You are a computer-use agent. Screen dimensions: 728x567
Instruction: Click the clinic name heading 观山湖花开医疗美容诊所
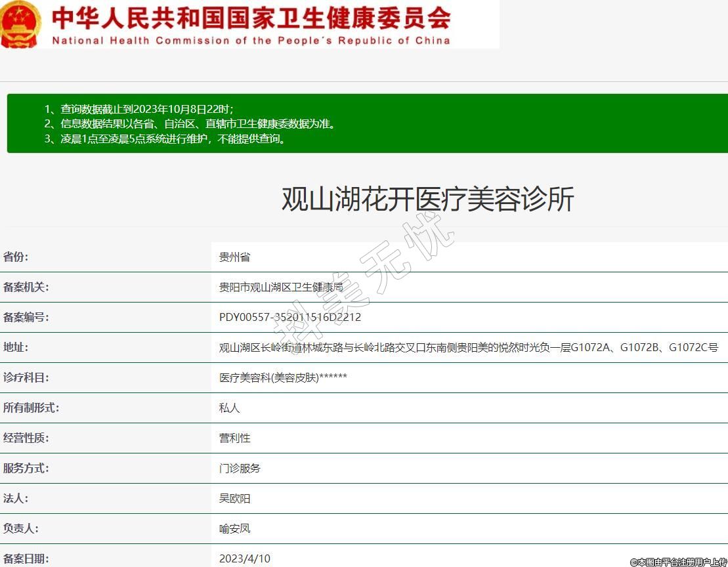pyautogui.click(x=427, y=199)
